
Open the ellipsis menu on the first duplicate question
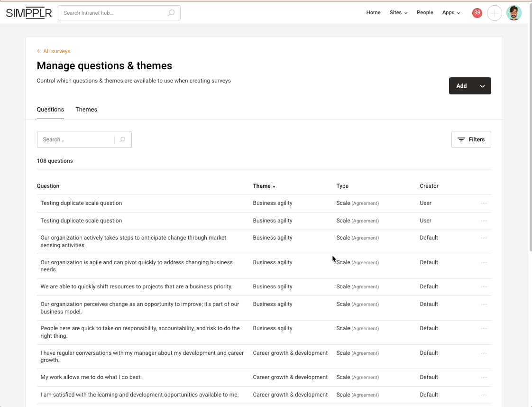(x=484, y=203)
